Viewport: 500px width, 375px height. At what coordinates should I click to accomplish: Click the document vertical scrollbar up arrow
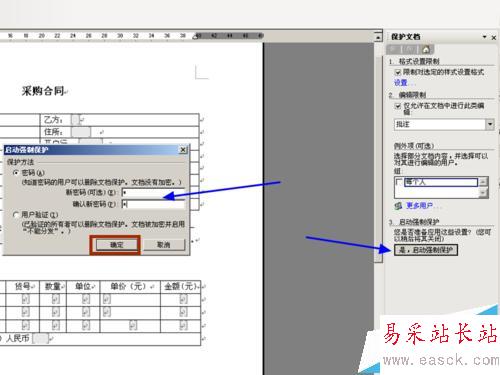coord(378,37)
